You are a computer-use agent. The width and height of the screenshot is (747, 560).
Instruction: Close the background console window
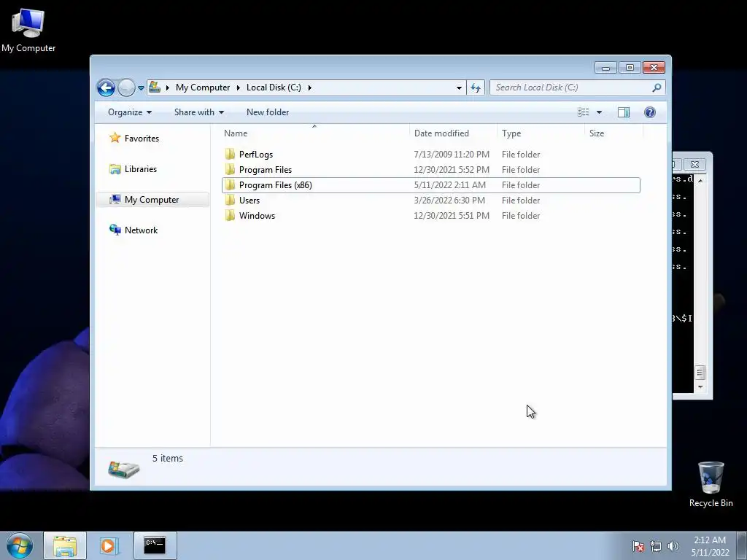tap(694, 164)
